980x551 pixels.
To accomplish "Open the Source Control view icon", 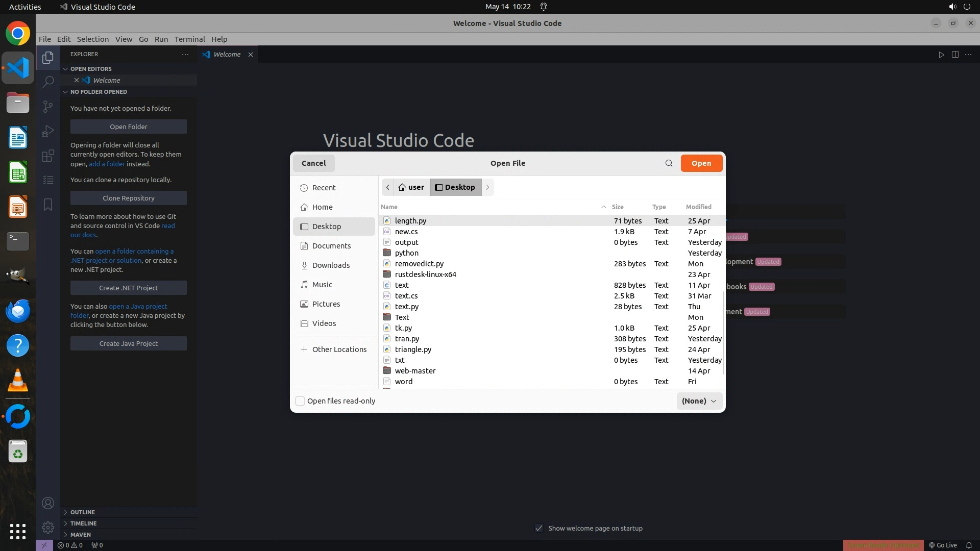I will point(48,106).
